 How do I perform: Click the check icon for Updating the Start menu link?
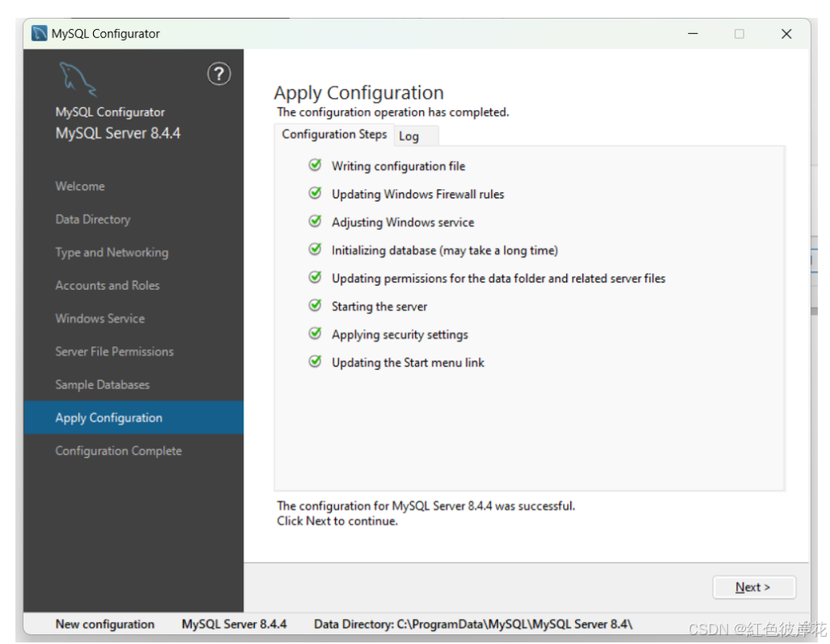point(315,362)
